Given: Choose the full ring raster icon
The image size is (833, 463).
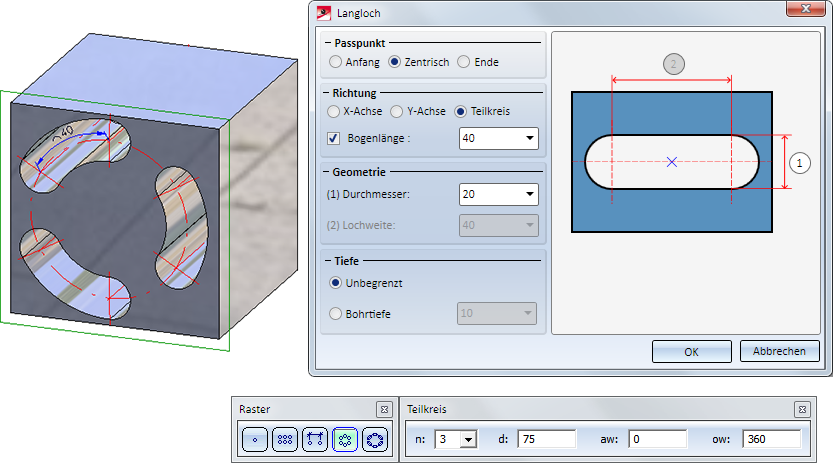Looking at the screenshot, I should click(375, 440).
